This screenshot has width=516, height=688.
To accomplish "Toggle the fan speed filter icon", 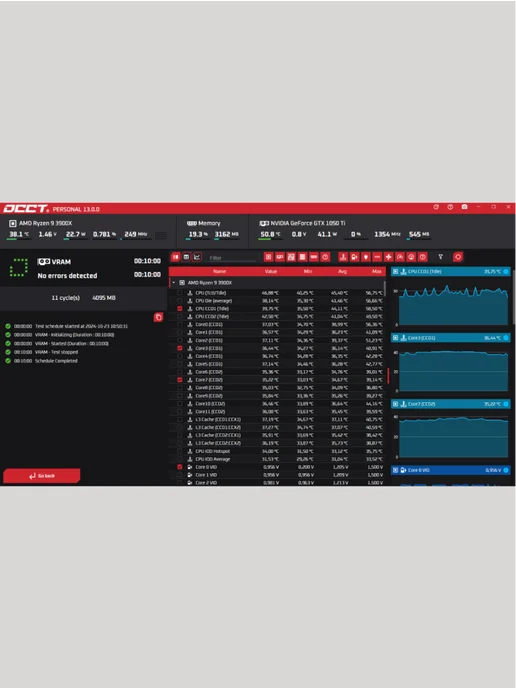I will (x=388, y=257).
